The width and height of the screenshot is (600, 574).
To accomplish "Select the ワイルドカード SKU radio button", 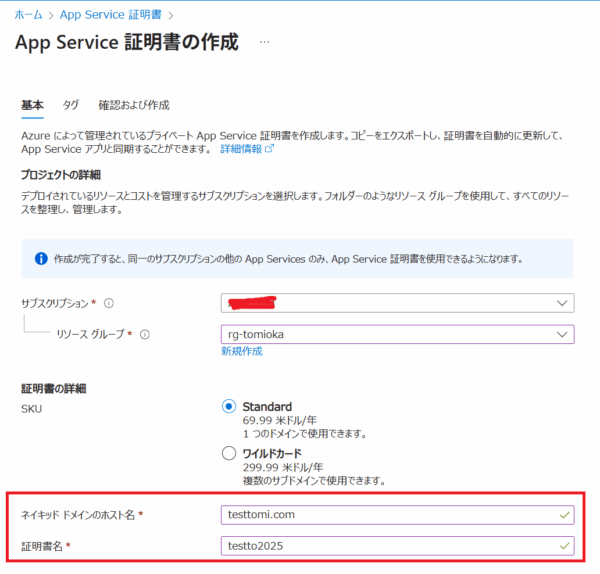I will coord(229,453).
